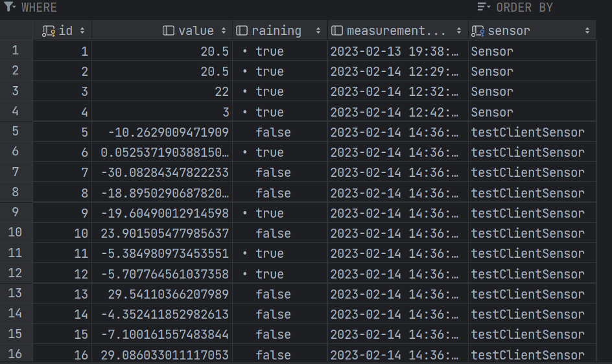Click value cell 3 in row 4
The height and width of the screenshot is (364, 612).
pyautogui.click(x=162, y=112)
